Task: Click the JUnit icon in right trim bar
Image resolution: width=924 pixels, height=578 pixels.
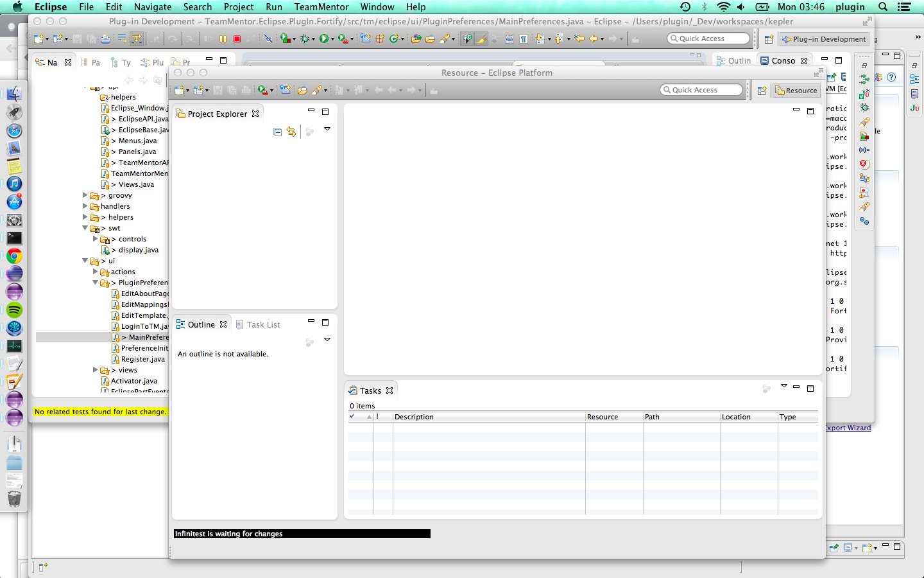Action: pos(914,108)
